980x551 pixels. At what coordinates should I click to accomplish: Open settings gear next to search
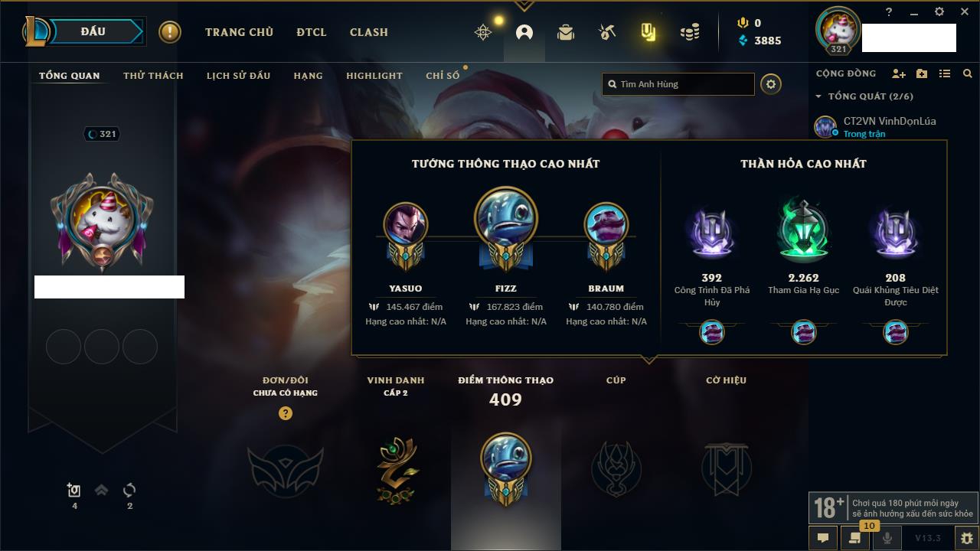point(771,84)
